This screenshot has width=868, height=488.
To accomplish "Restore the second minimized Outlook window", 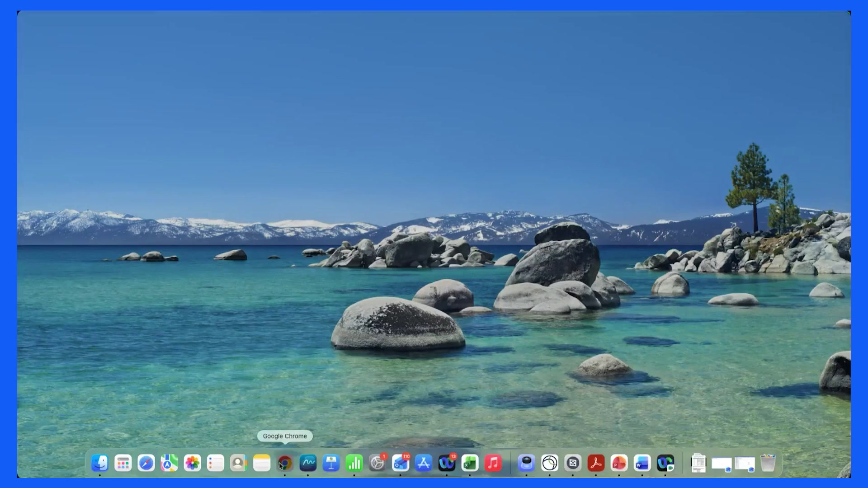I will coord(745,464).
